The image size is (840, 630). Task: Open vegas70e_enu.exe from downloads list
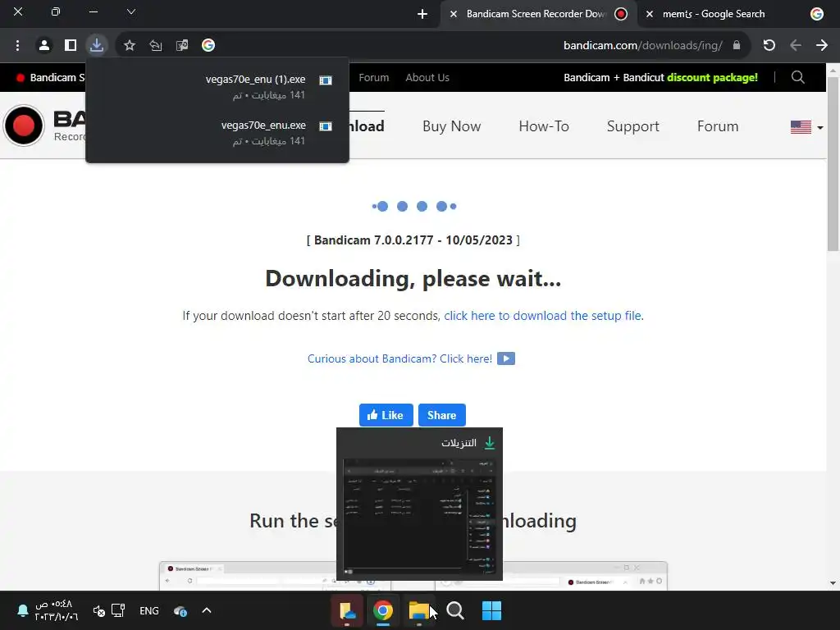tap(263, 126)
